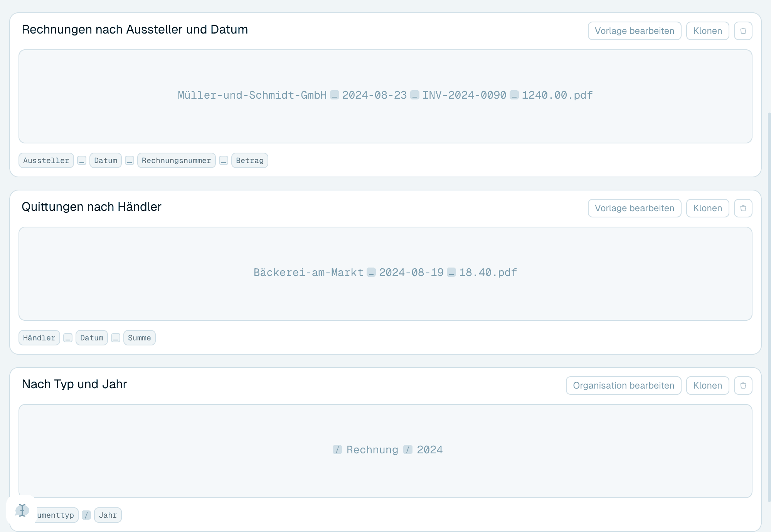Viewport: 771px width, 532px height.
Task: Click Müller-und-Schmidt-GmbH in filename preview
Action: (x=252, y=95)
